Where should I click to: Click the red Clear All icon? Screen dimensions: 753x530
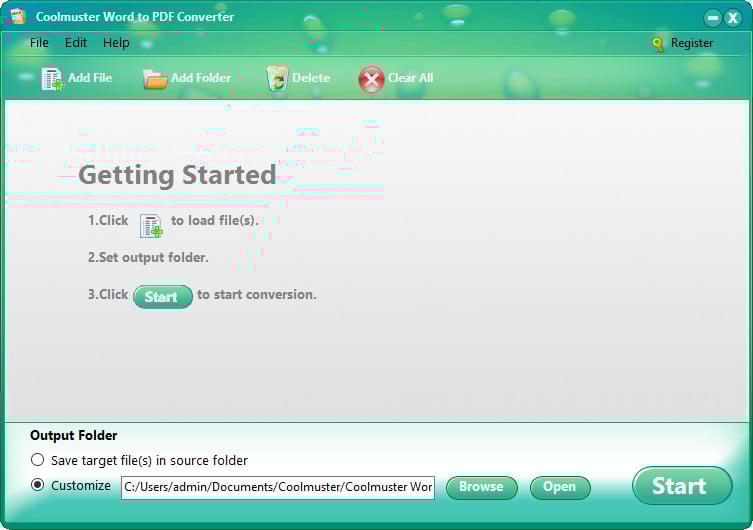pos(371,79)
